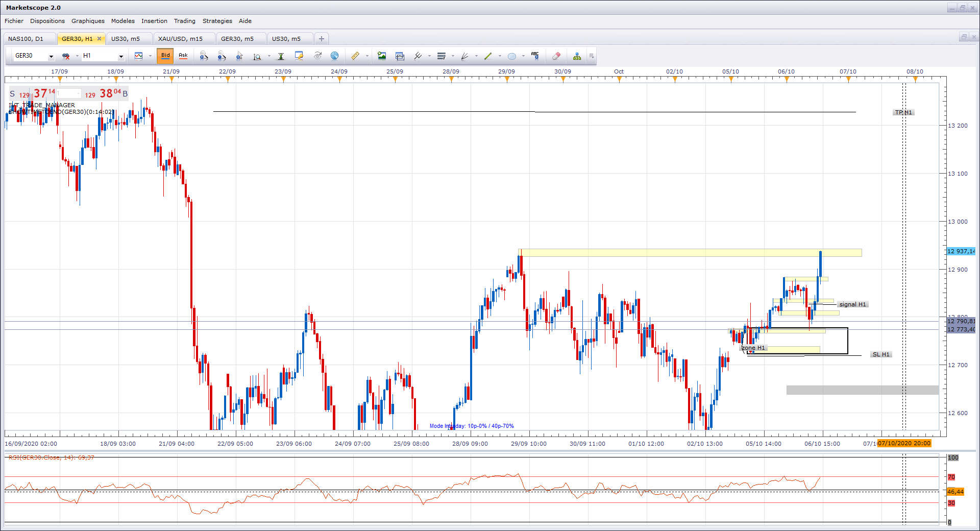Open the Dispositions menu
Image resolution: width=980 pixels, height=531 pixels.
pos(47,21)
